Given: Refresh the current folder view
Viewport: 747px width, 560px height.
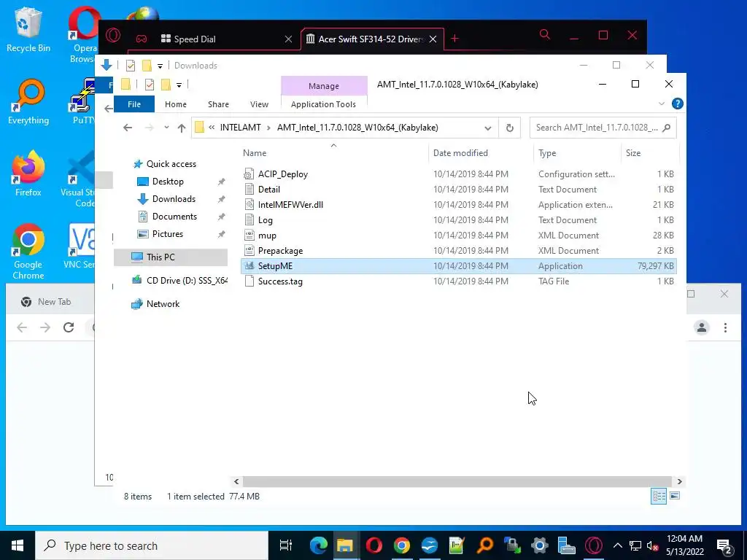Looking at the screenshot, I should 509,128.
